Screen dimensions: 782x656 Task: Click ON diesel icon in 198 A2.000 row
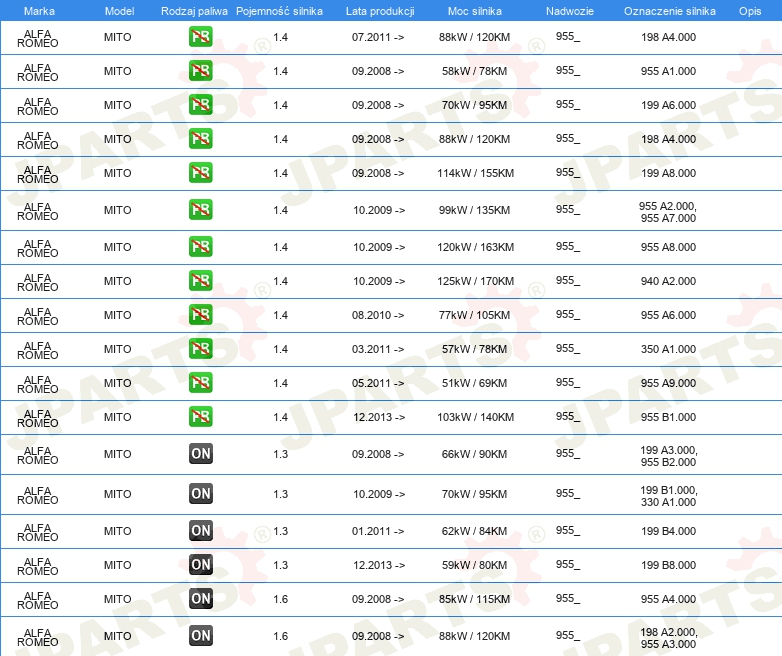pyautogui.click(x=200, y=636)
